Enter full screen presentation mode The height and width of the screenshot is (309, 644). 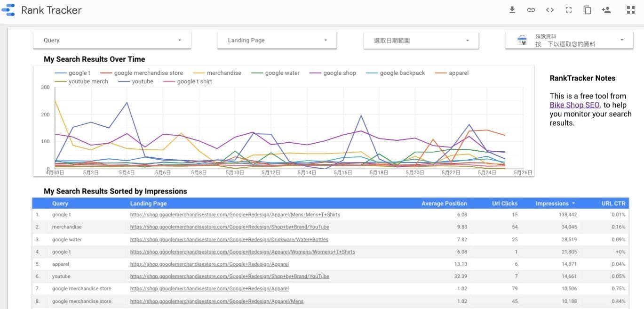568,10
